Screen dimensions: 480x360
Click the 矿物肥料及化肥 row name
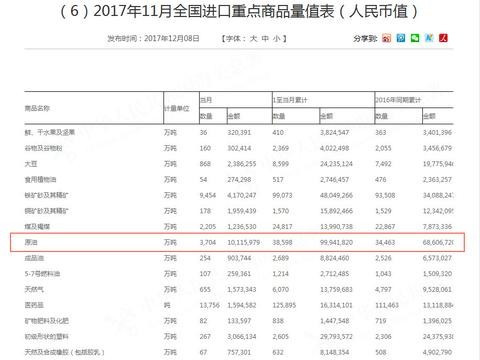point(46,321)
